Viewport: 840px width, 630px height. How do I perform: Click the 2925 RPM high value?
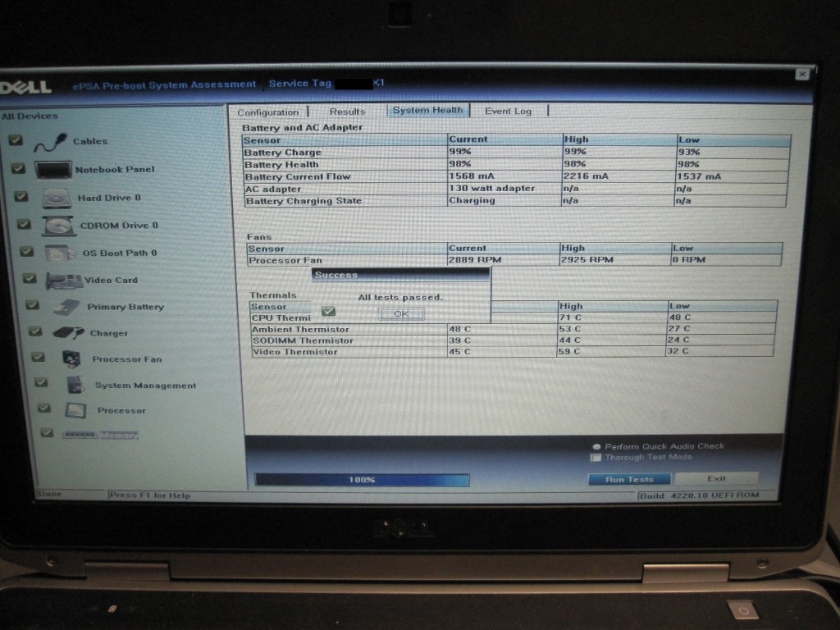coord(587,260)
